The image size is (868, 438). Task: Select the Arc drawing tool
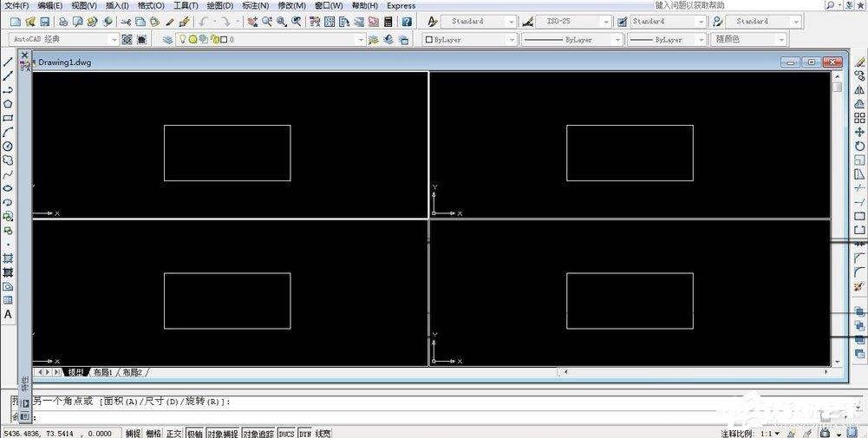8,132
